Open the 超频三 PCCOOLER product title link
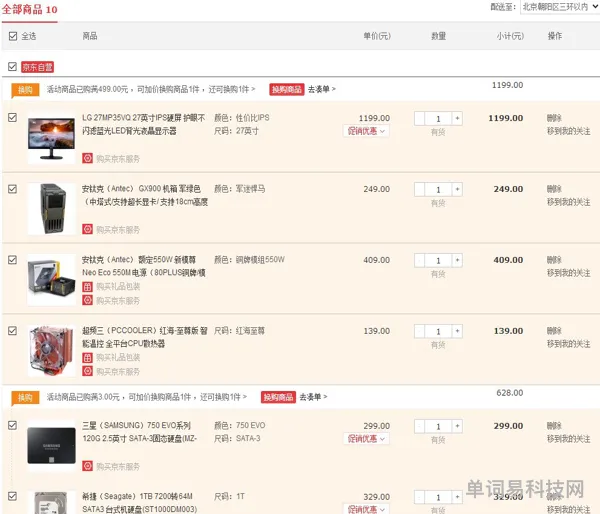600x514 pixels. (x=145, y=337)
